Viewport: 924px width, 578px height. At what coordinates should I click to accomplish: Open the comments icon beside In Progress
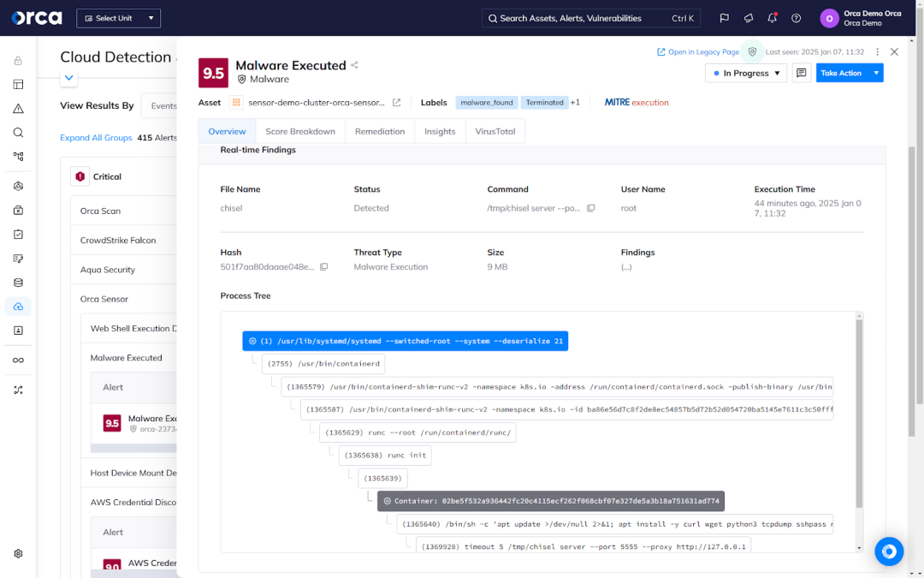click(802, 73)
